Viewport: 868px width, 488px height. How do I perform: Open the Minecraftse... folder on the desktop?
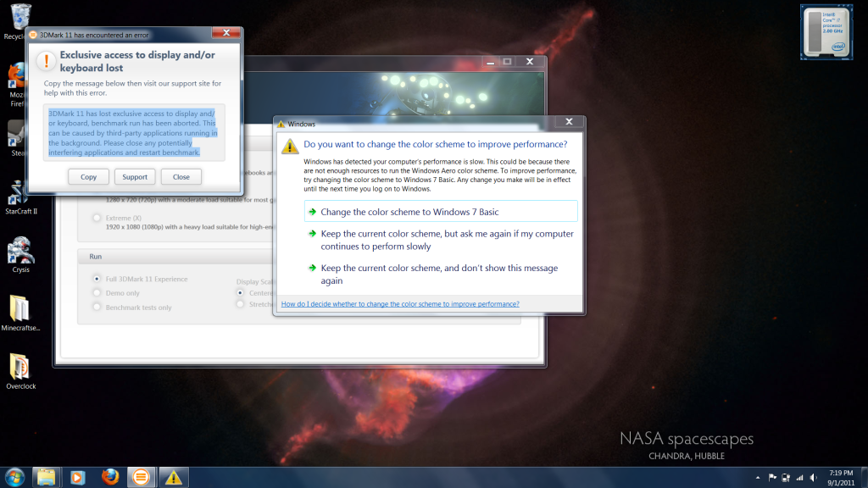tap(20, 313)
